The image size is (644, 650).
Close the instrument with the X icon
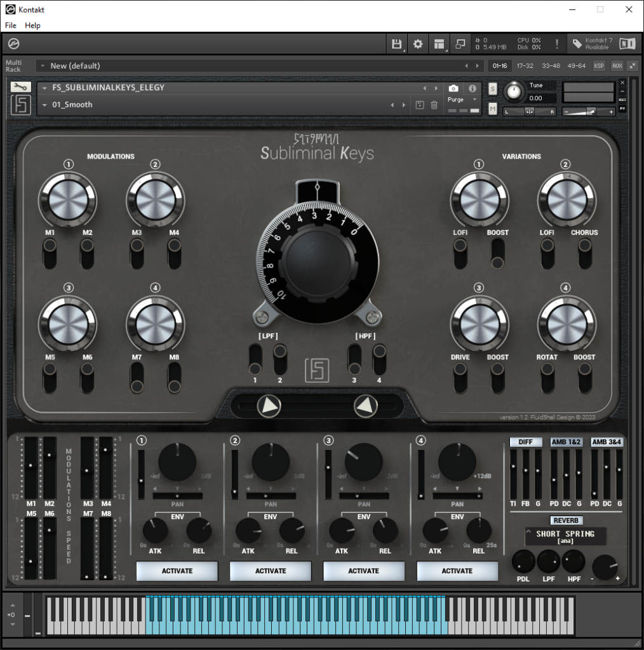[x=622, y=83]
